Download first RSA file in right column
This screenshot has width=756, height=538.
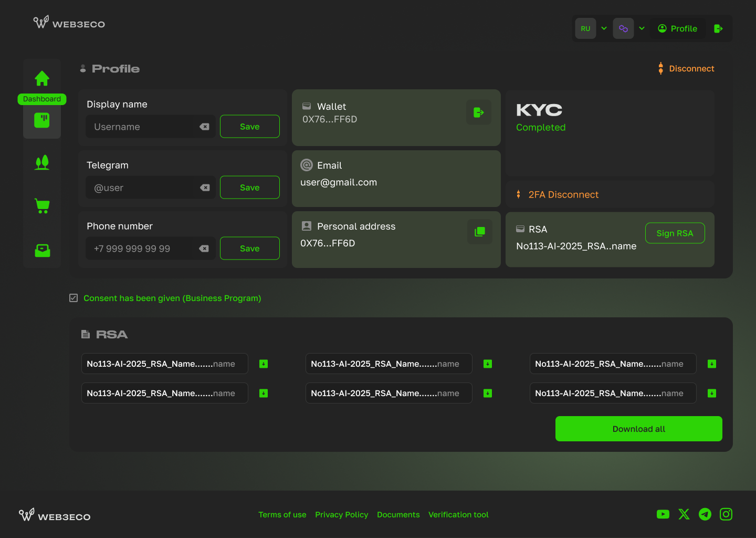point(712,364)
